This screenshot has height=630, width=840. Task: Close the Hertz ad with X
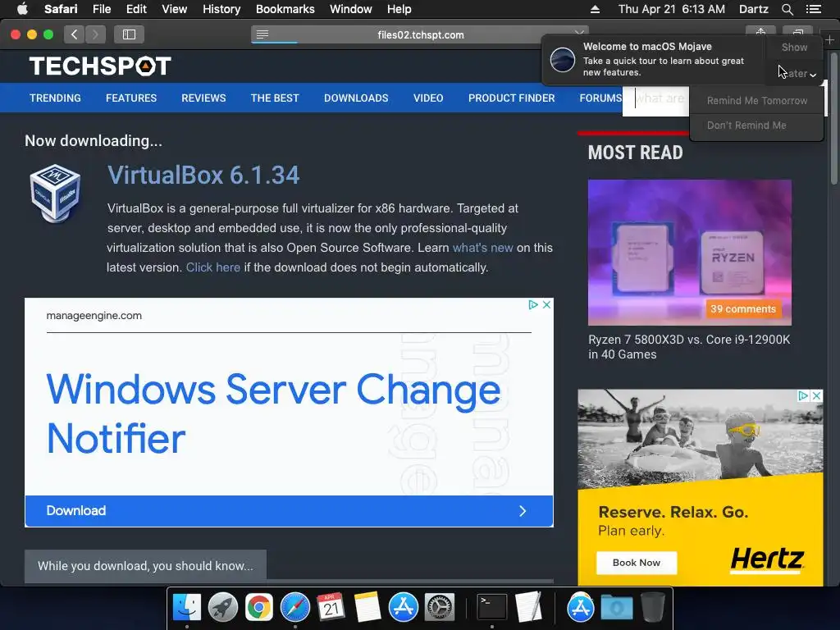816,395
